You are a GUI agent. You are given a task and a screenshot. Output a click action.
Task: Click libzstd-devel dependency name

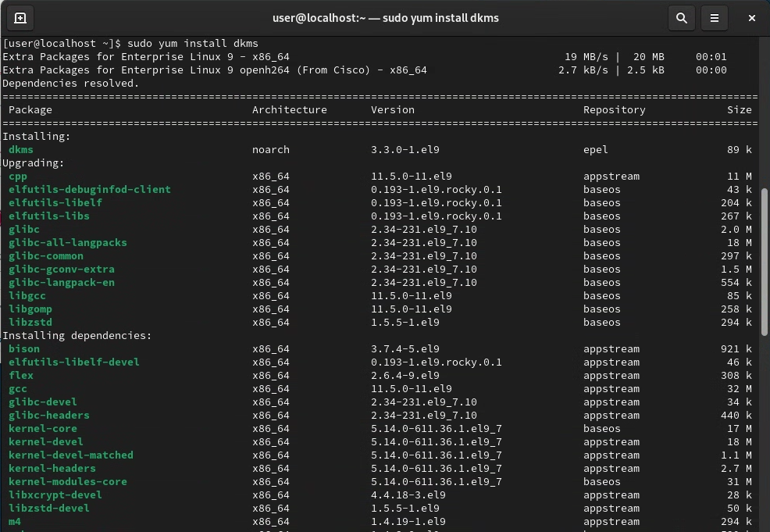48,508
